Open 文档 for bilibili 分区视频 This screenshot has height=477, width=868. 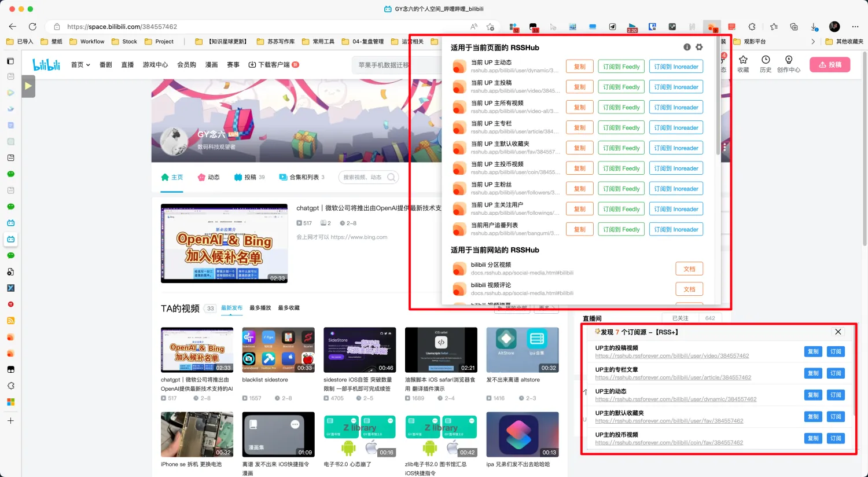pyautogui.click(x=689, y=269)
